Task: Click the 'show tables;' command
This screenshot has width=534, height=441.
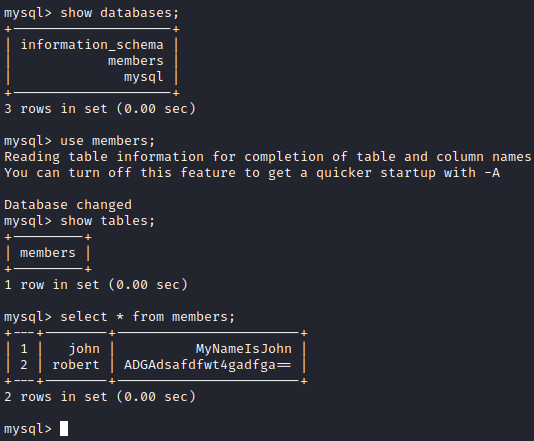Action: [107, 221]
